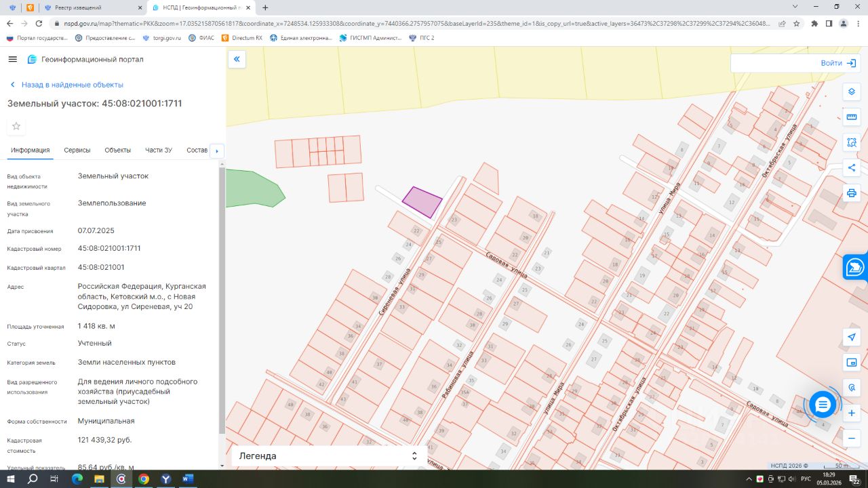
Task: Zoom in with the plus button
Action: click(x=852, y=413)
